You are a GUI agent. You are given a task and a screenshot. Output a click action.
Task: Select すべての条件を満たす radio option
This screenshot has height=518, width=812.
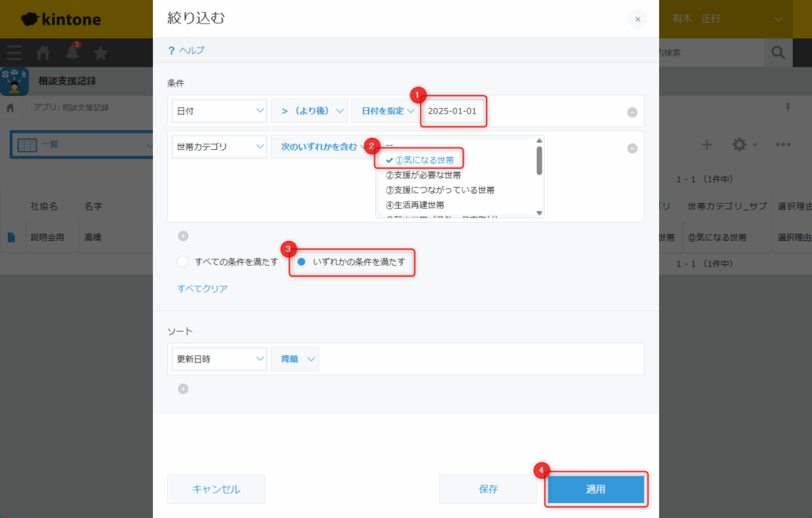click(x=183, y=262)
